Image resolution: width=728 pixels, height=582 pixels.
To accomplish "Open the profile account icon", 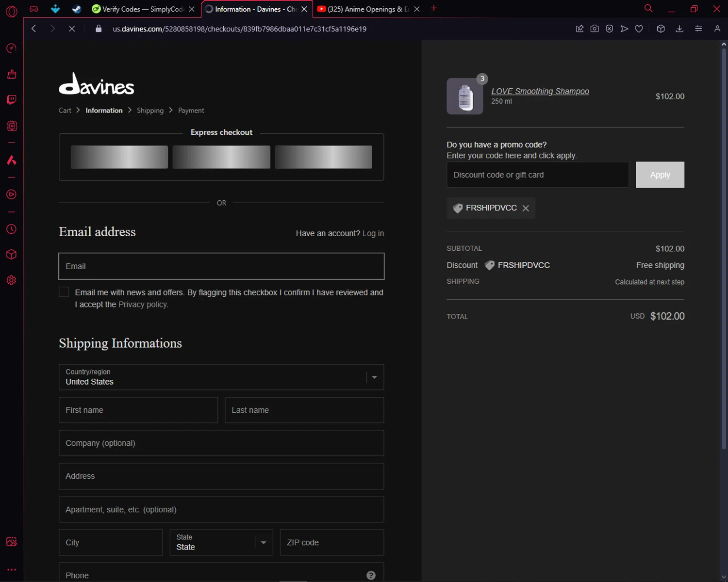I will 717,29.
